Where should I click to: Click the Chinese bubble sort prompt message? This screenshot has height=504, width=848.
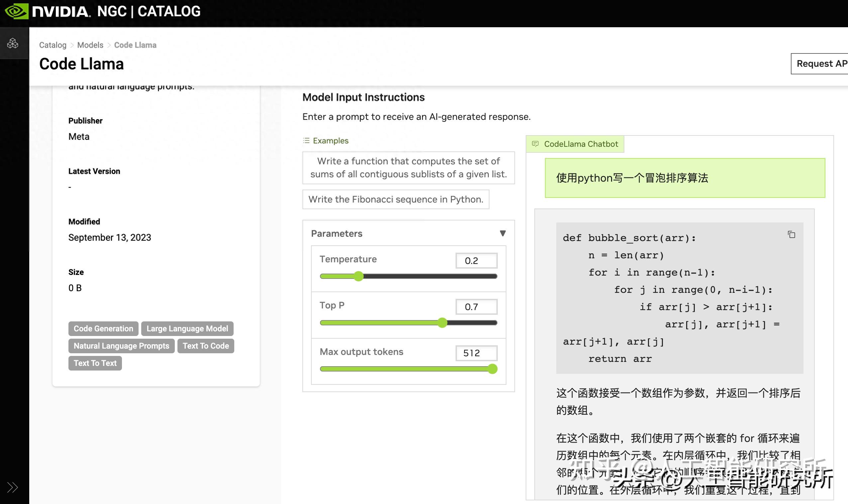click(685, 178)
